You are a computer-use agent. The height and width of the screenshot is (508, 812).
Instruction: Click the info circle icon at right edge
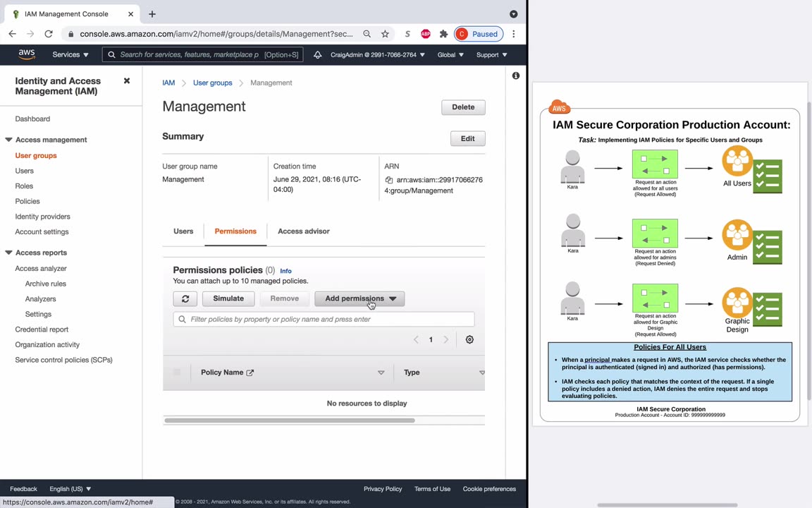[516, 75]
